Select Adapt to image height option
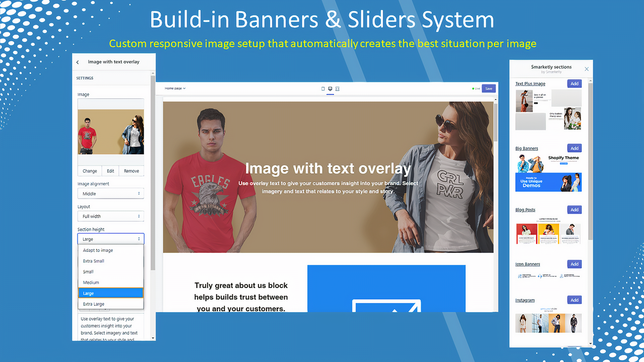The width and height of the screenshot is (644, 362). [x=98, y=250]
